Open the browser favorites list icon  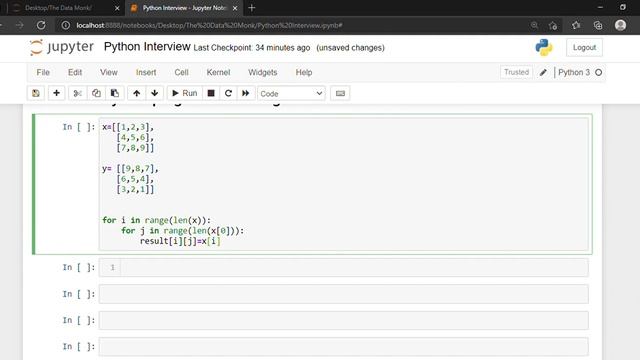click(576, 25)
